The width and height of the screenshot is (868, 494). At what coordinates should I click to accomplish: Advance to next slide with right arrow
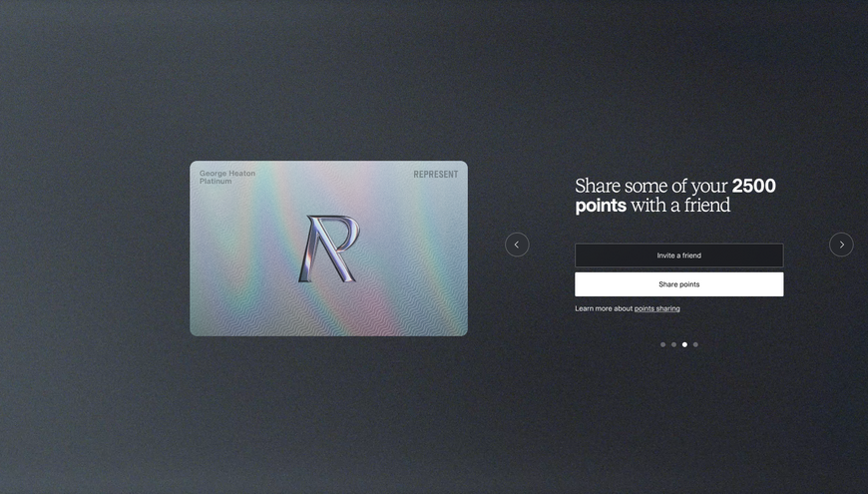pos(841,245)
